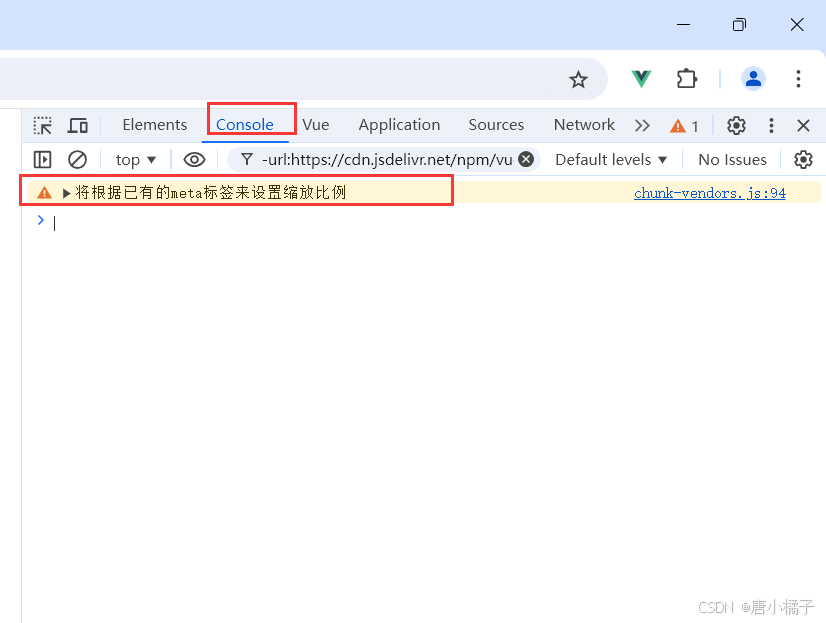Viewport: 826px width, 623px height.
Task: Clear console with the circle-slash icon
Action: [77, 160]
